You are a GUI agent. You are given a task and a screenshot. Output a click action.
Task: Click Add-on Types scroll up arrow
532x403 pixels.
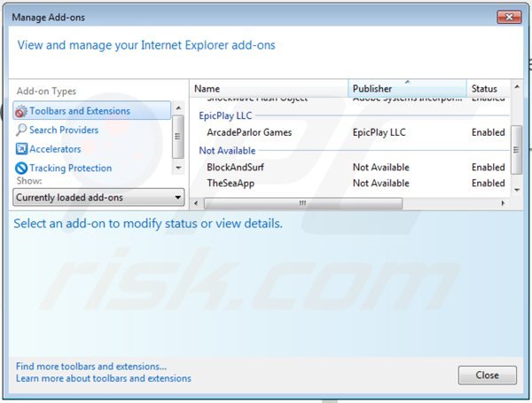[x=178, y=108]
